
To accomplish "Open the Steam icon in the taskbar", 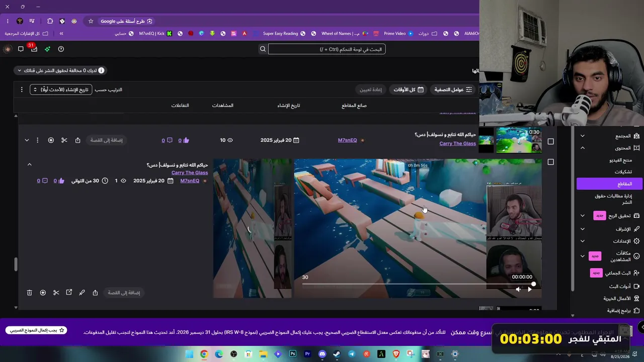I will click(x=337, y=354).
